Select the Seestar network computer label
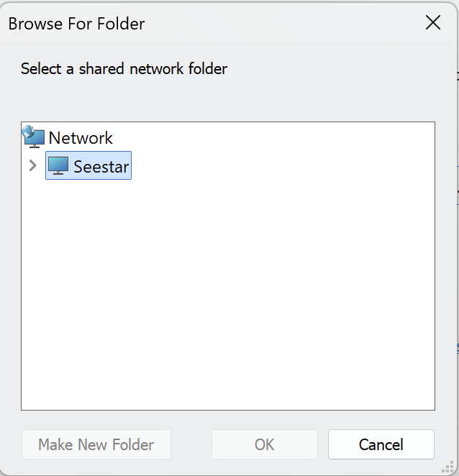The width and height of the screenshot is (459, 476). (x=101, y=167)
